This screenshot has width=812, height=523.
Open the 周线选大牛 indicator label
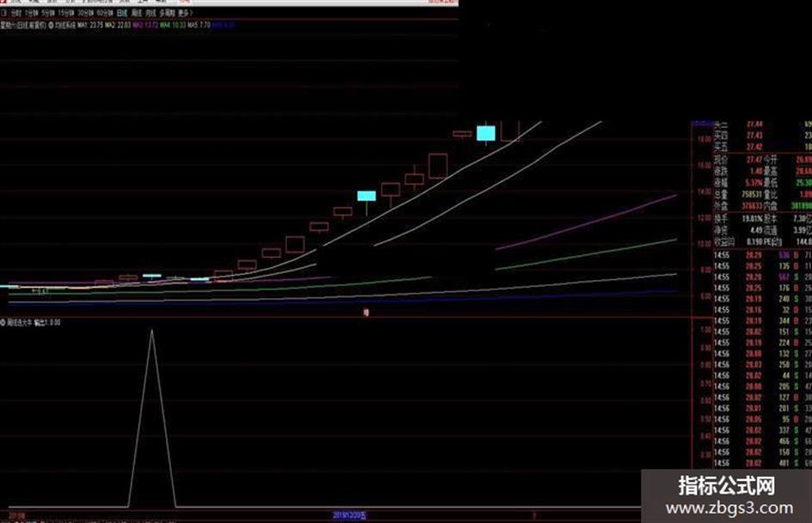[19, 322]
